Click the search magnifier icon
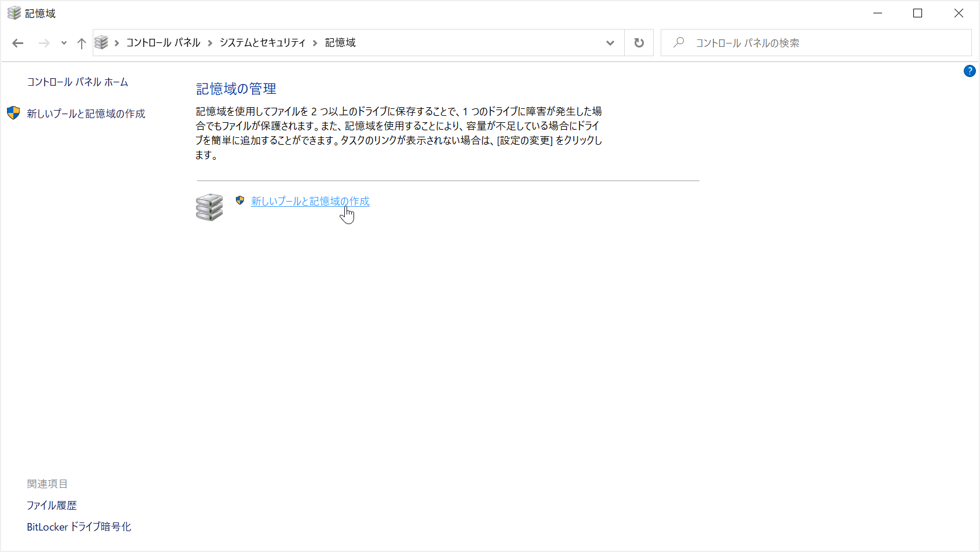The image size is (980, 552). [x=679, y=42]
